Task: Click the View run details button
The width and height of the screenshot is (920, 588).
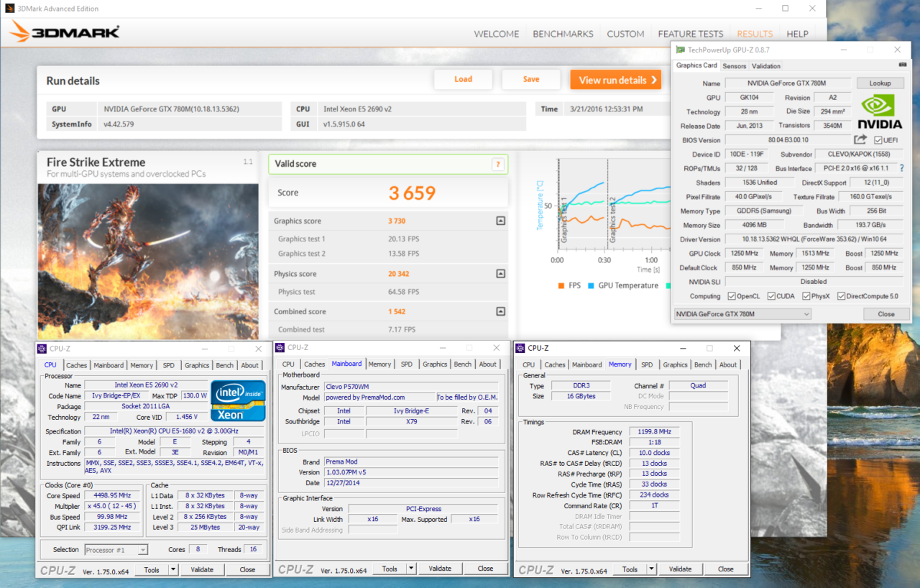Action: pyautogui.click(x=615, y=80)
